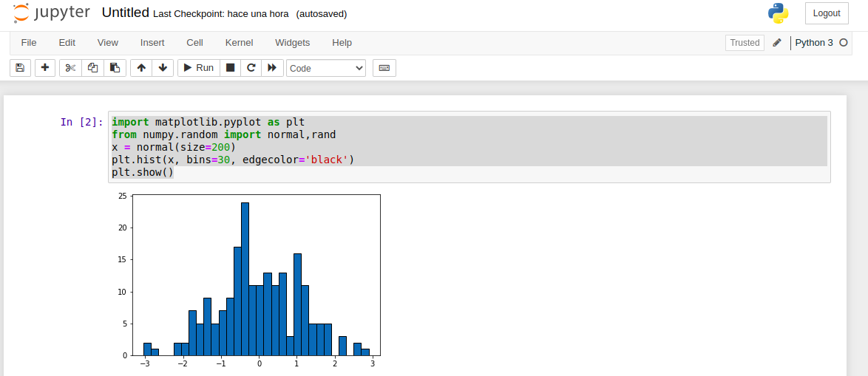Rename the notebook titled Untitled
The width and height of the screenshot is (868, 376).
click(125, 13)
